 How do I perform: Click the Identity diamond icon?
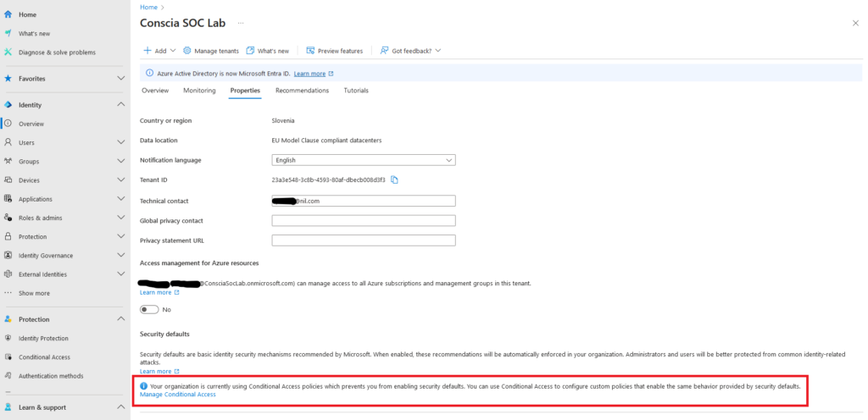pyautogui.click(x=8, y=105)
